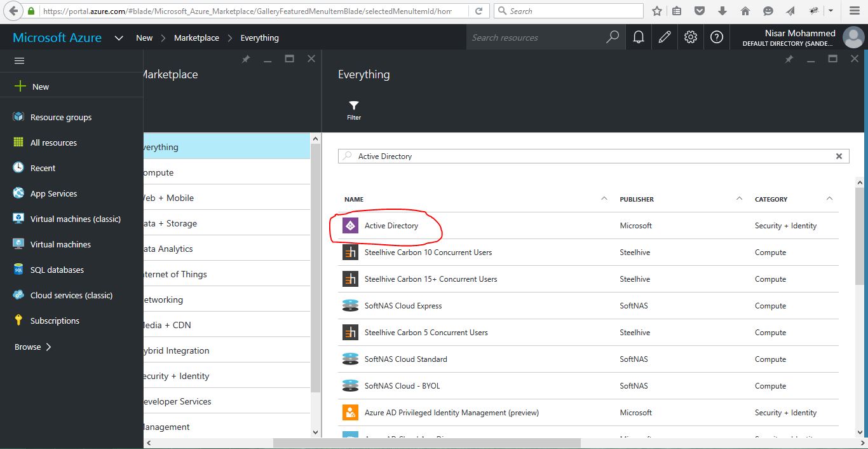Click New in the breadcrumb
This screenshot has height=449, width=868.
click(144, 38)
